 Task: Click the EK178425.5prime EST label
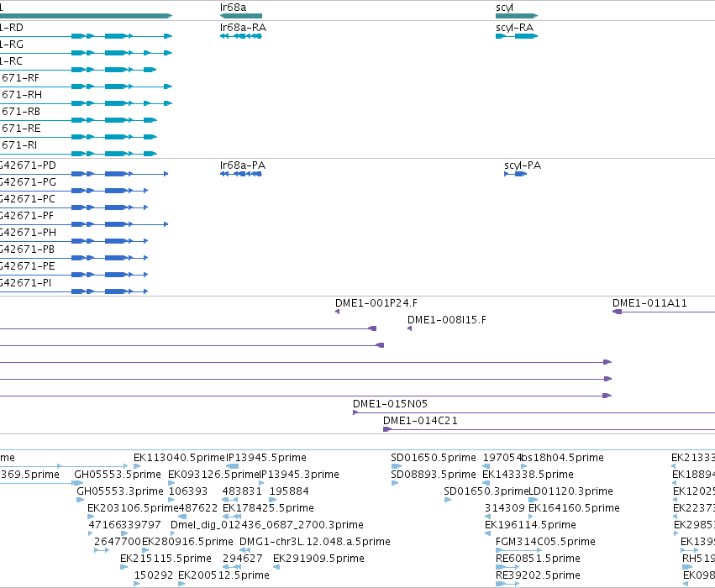(268, 508)
